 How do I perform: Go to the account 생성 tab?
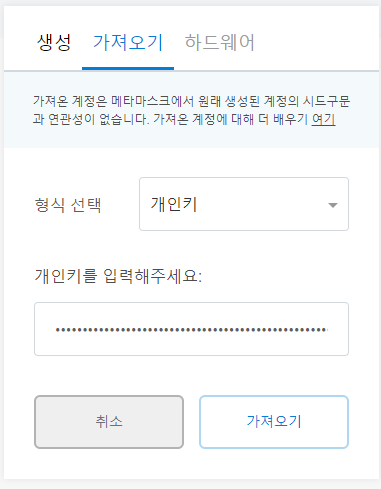pos(54,43)
